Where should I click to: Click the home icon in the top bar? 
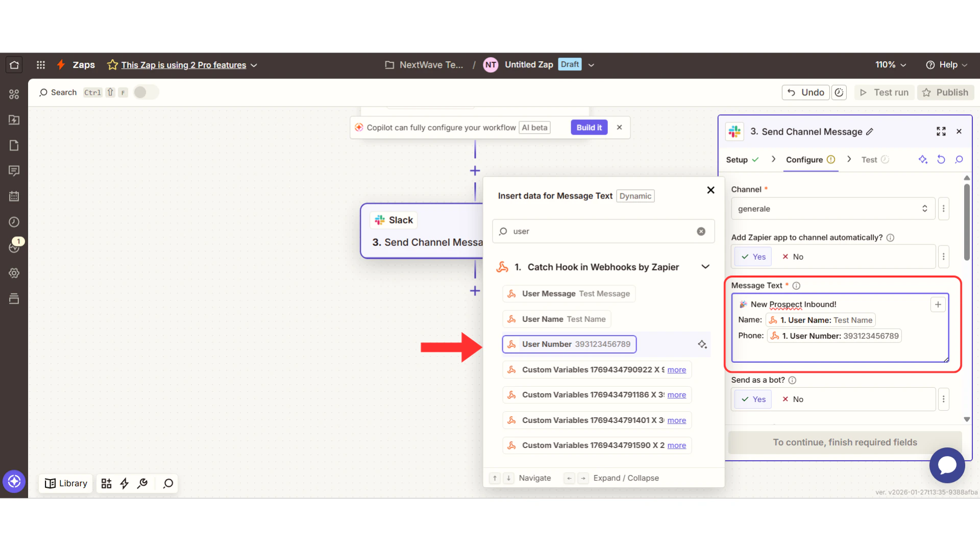[x=14, y=65]
